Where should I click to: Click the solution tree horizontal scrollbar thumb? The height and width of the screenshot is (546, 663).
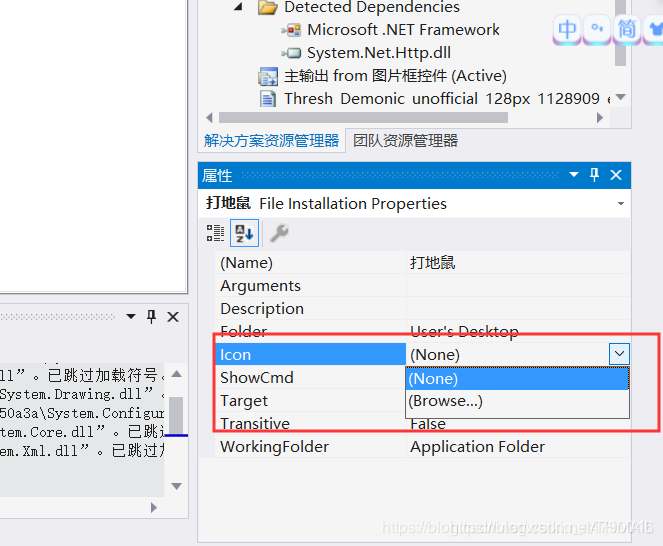pyautogui.click(x=363, y=118)
